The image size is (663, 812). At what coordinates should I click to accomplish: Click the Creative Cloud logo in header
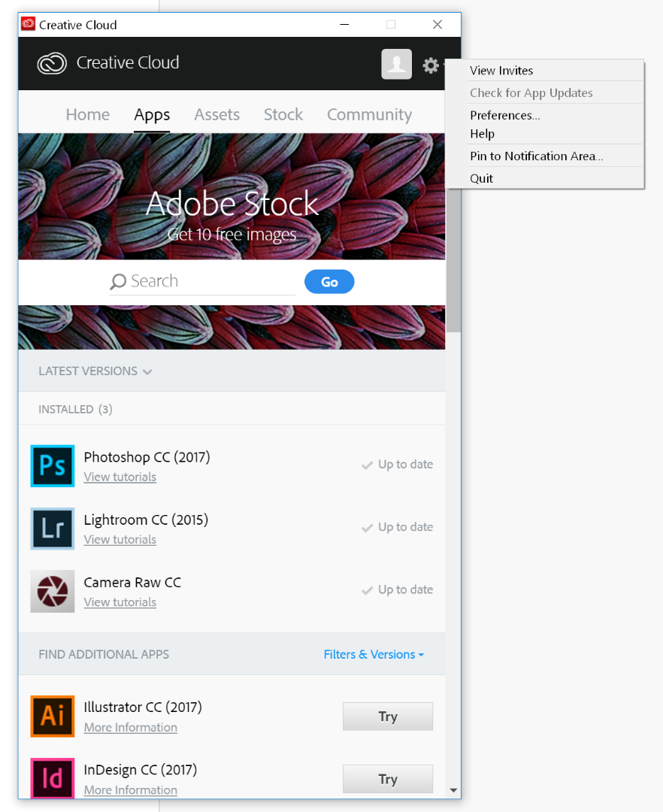pos(52,63)
